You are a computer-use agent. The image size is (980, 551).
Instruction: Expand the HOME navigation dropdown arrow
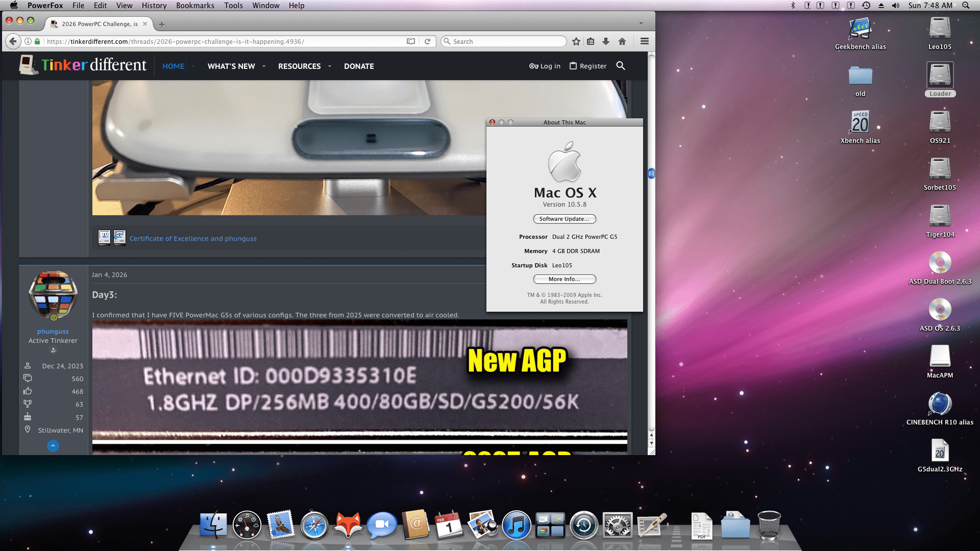[193, 66]
